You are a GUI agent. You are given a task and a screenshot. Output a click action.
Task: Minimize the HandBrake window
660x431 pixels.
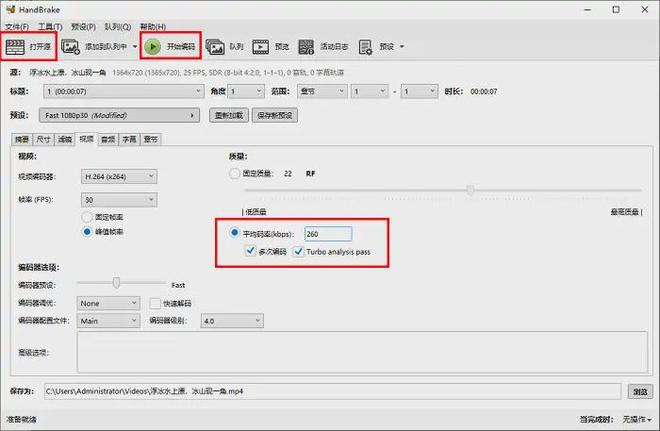(588, 10)
